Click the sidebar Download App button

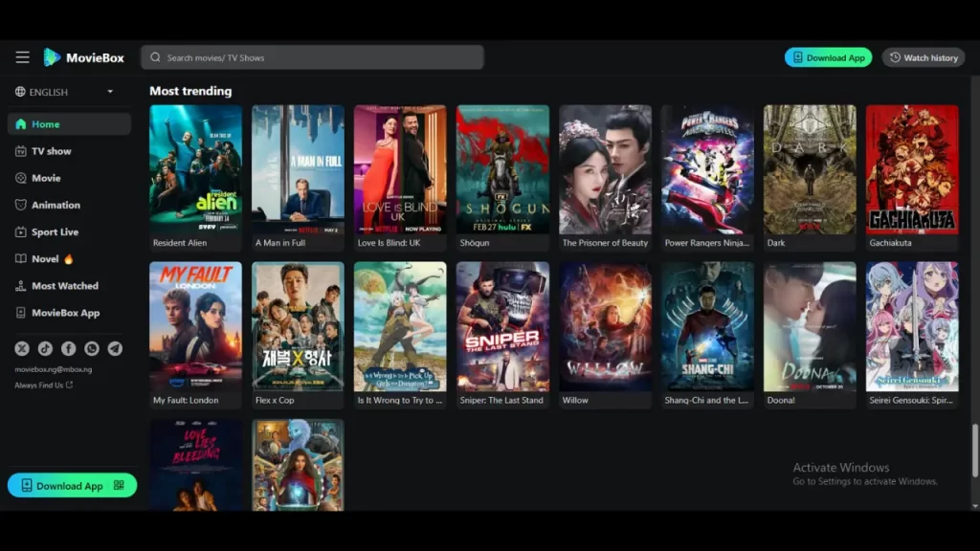(x=72, y=485)
